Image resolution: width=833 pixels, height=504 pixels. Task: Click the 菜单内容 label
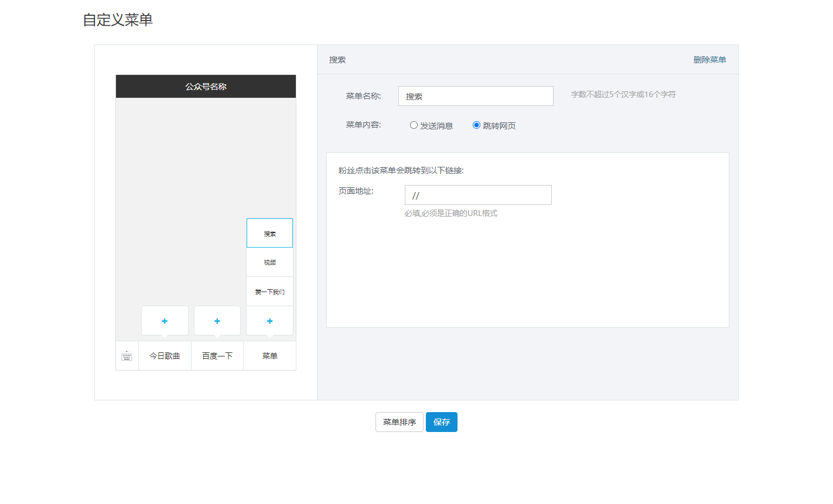(363, 125)
